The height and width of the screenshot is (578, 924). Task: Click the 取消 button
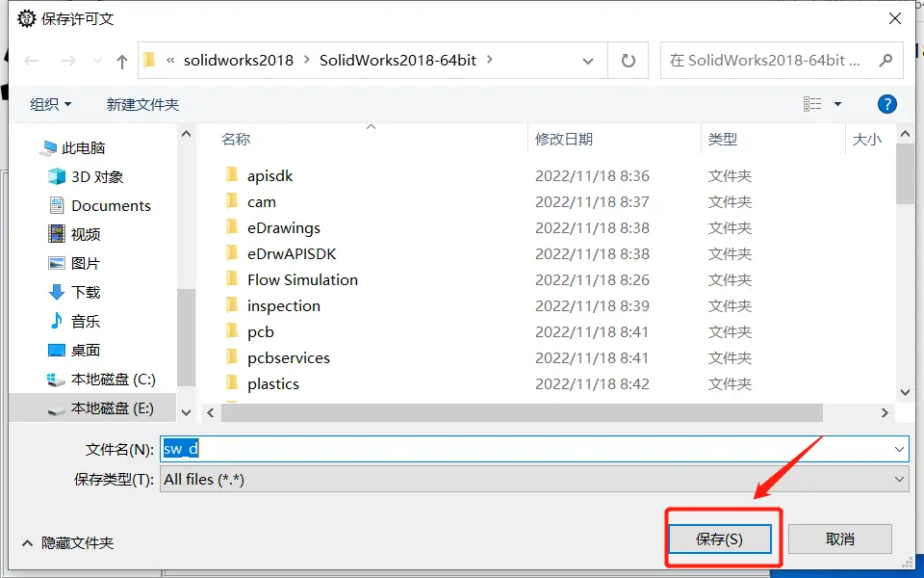839,539
